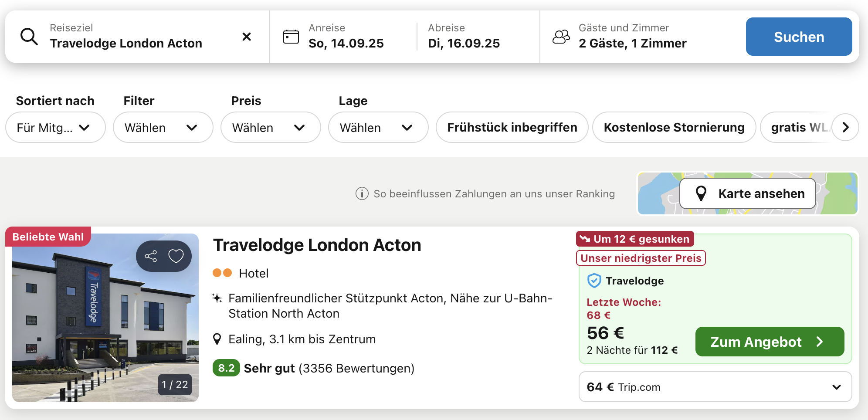Click the Ealing location pin icon
Screen dimensions: 868x420
pyautogui.click(x=217, y=339)
